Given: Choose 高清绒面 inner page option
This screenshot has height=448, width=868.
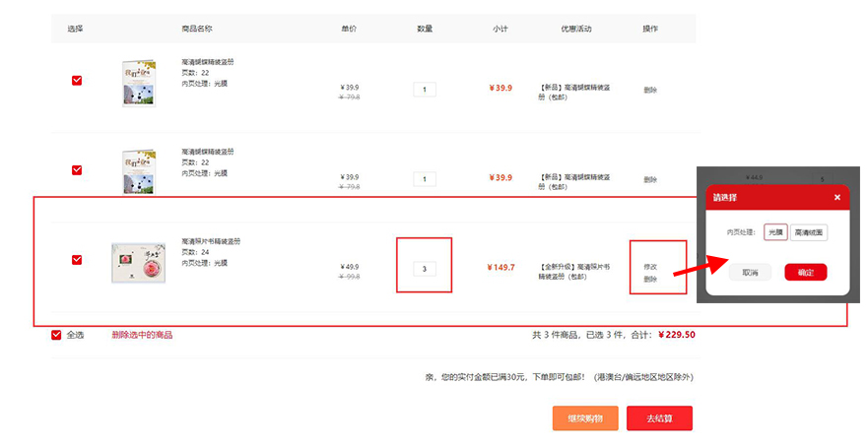Looking at the screenshot, I should (x=809, y=232).
